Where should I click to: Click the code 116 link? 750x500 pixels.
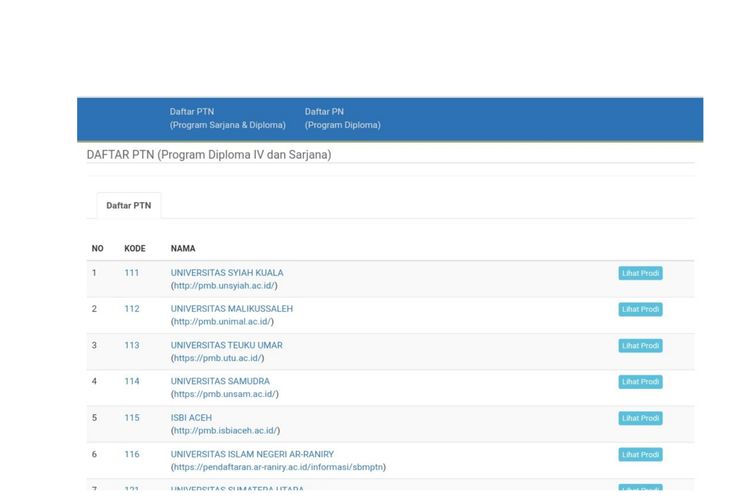[132, 454]
